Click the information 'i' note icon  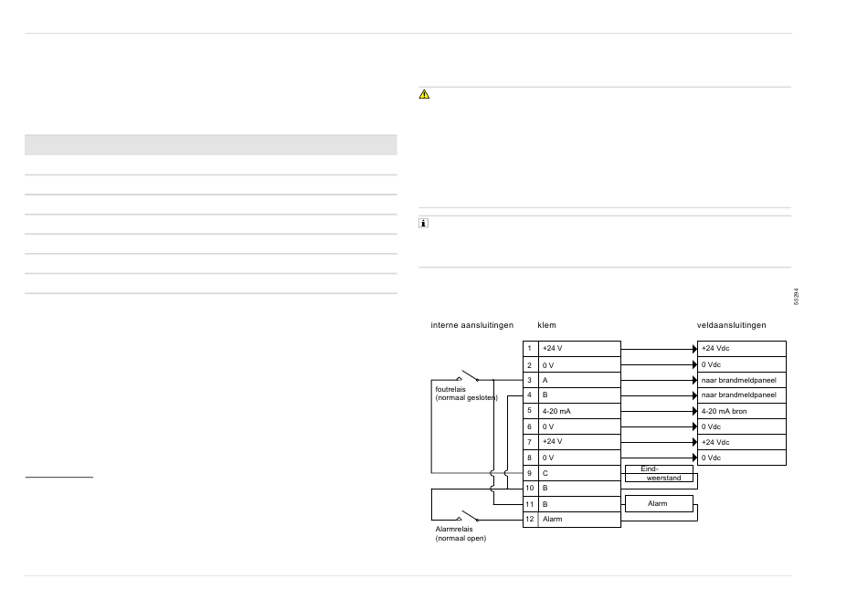click(x=423, y=223)
